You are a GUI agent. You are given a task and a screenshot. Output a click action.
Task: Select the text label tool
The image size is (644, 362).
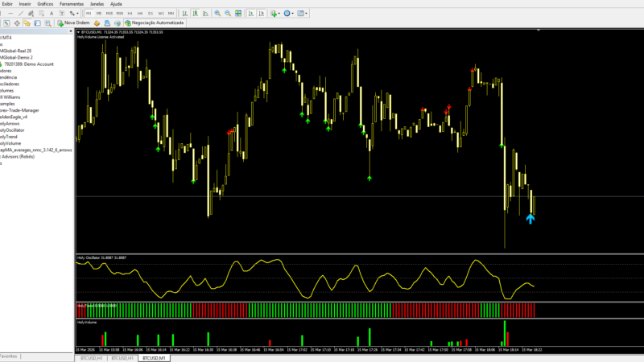[62, 13]
